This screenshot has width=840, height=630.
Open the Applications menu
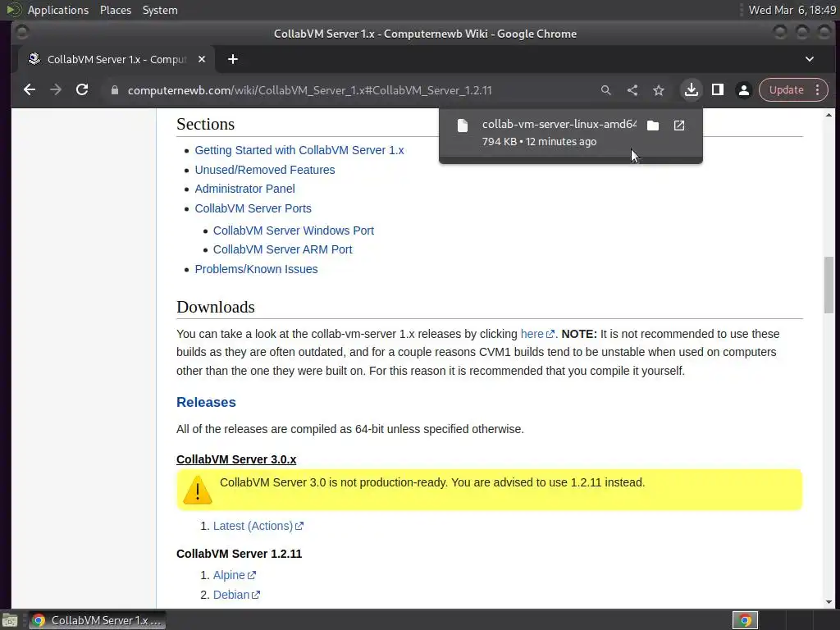coord(58,10)
